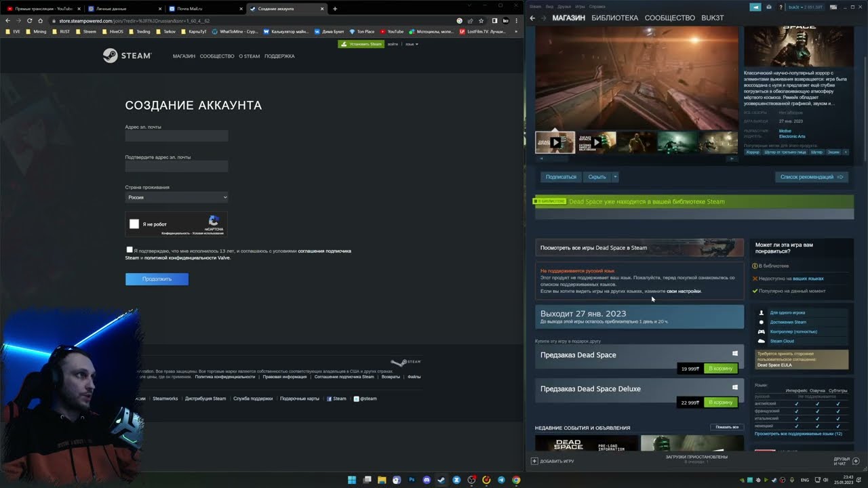Open the Служба поддержки footer link
Viewport: 868px width, 488px height.
253,399
